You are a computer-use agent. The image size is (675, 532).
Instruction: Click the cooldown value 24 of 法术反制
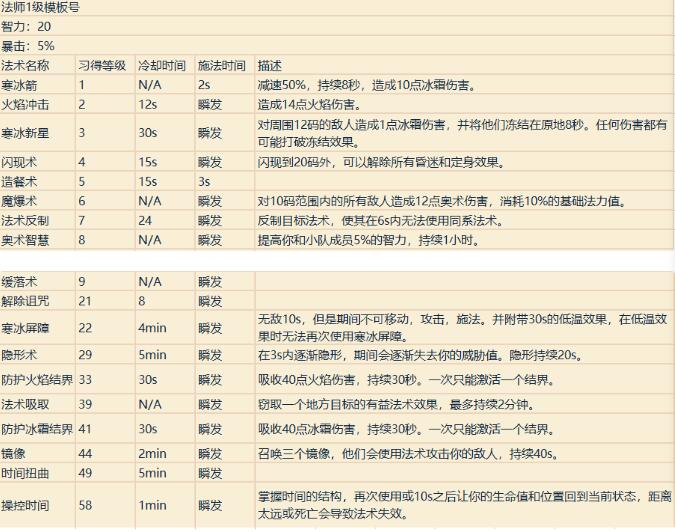click(145, 221)
